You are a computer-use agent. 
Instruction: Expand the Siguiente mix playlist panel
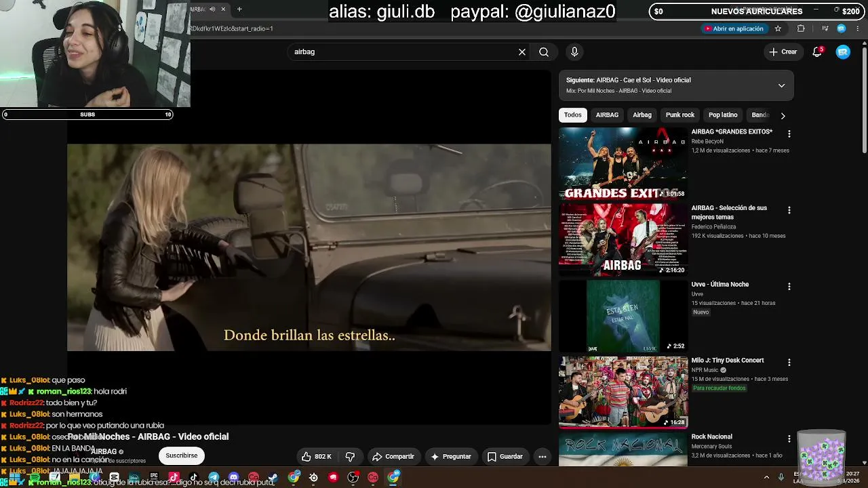click(781, 85)
